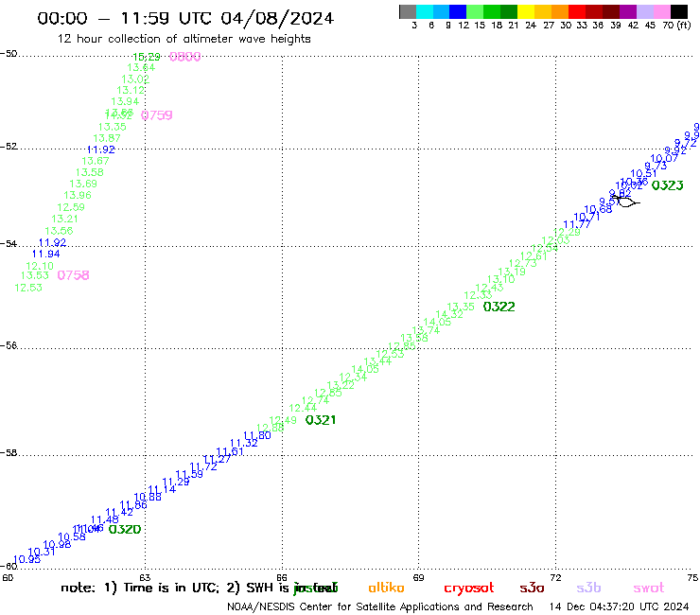This screenshot has height=615, width=700.
Task: Click the wave height value 13.69
Action: tap(83, 184)
